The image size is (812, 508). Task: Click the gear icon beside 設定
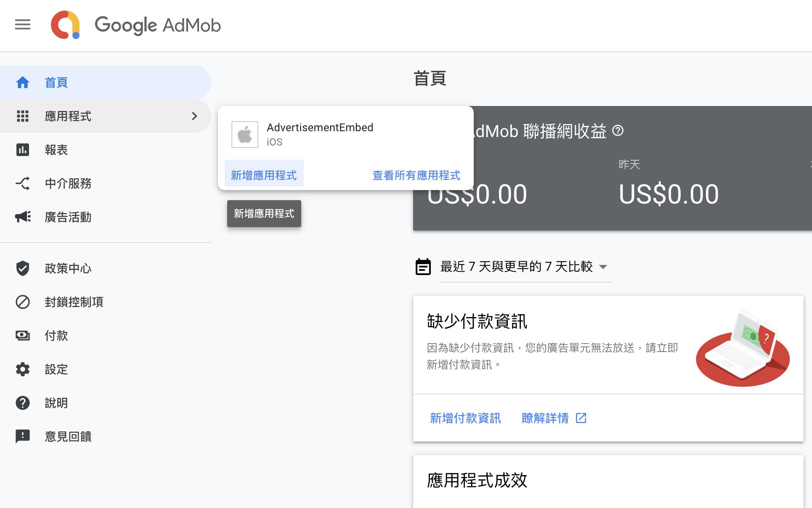coord(23,369)
